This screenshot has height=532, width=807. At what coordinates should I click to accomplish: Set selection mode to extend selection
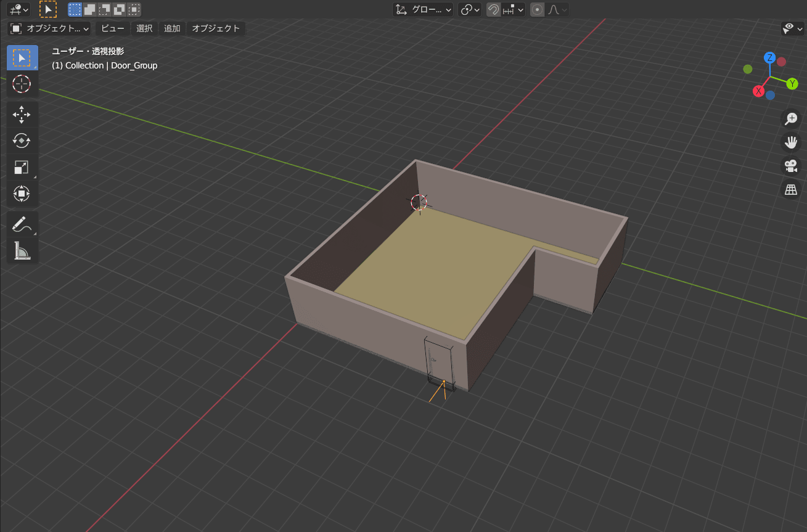[89, 9]
